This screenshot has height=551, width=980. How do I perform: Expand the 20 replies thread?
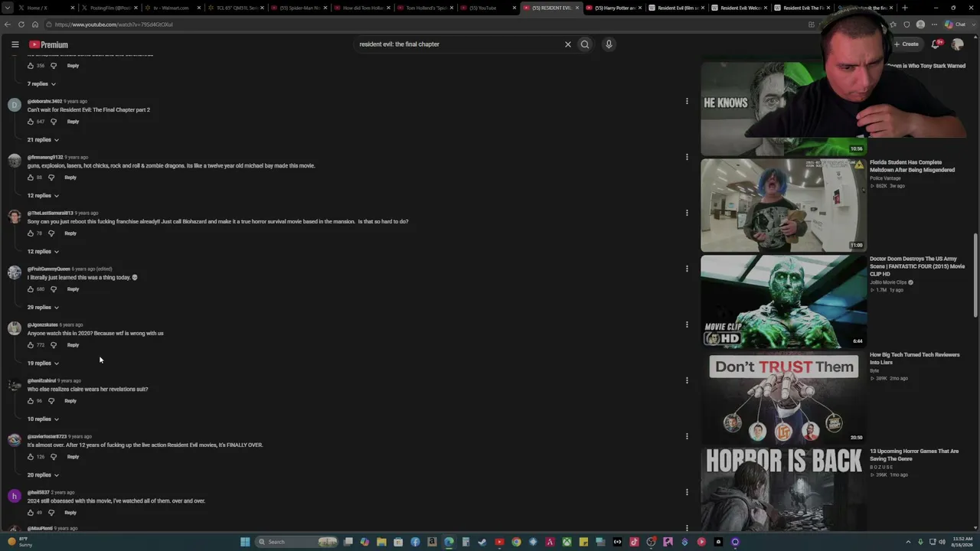point(43,474)
